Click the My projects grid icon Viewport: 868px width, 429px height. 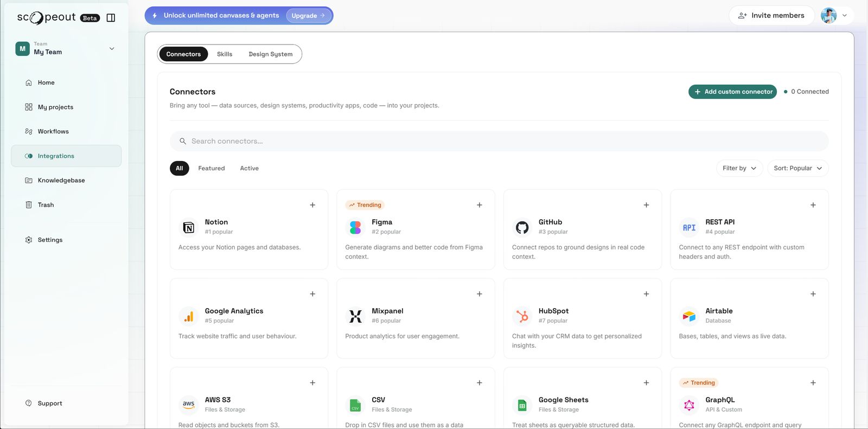29,107
